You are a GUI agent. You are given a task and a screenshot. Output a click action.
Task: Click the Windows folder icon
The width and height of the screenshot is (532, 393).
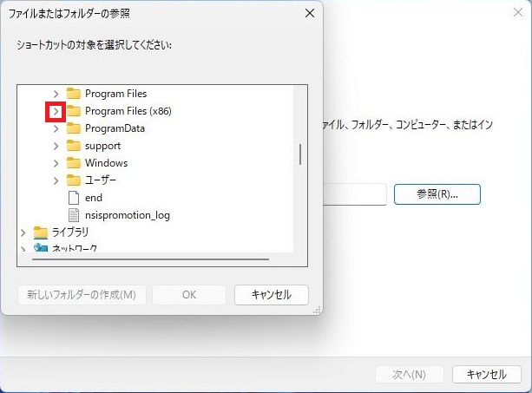73,163
